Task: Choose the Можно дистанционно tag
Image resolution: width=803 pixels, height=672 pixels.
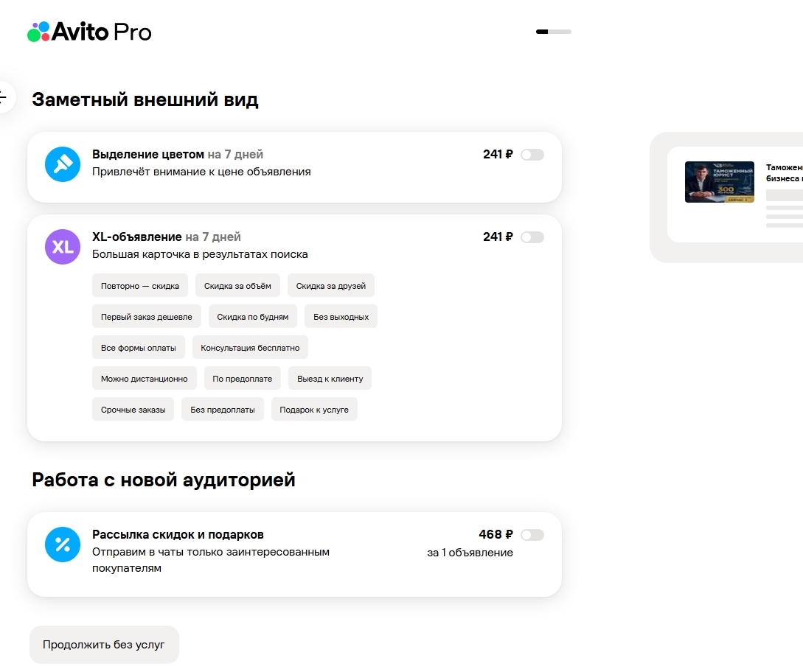Action: 145,379
